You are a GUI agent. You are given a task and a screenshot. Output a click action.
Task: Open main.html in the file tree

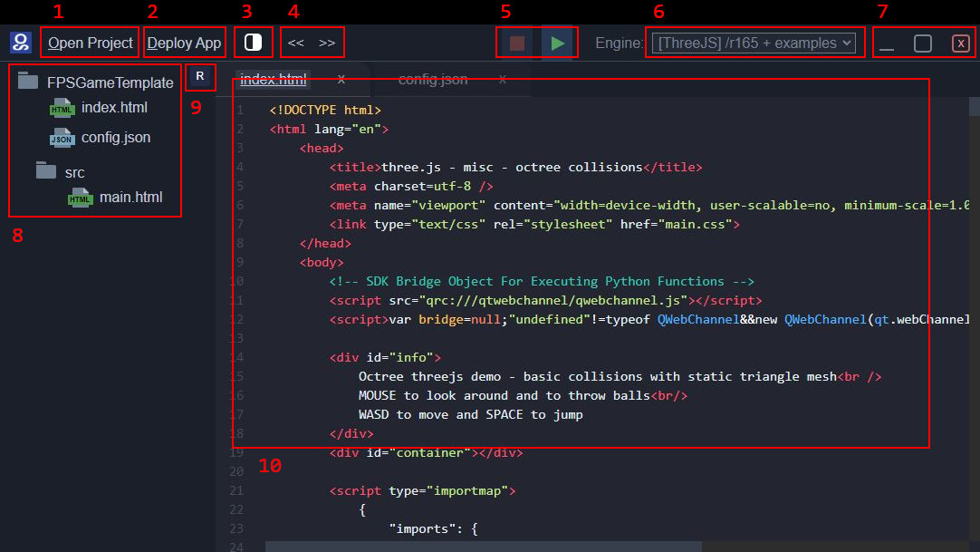(x=130, y=198)
